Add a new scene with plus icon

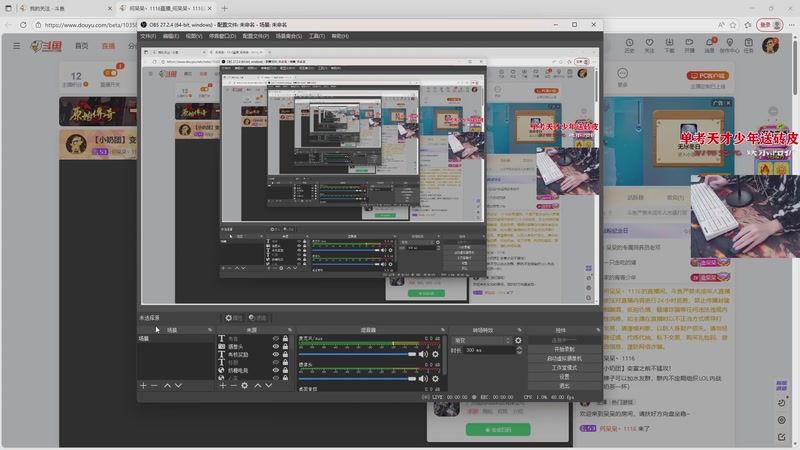143,386
